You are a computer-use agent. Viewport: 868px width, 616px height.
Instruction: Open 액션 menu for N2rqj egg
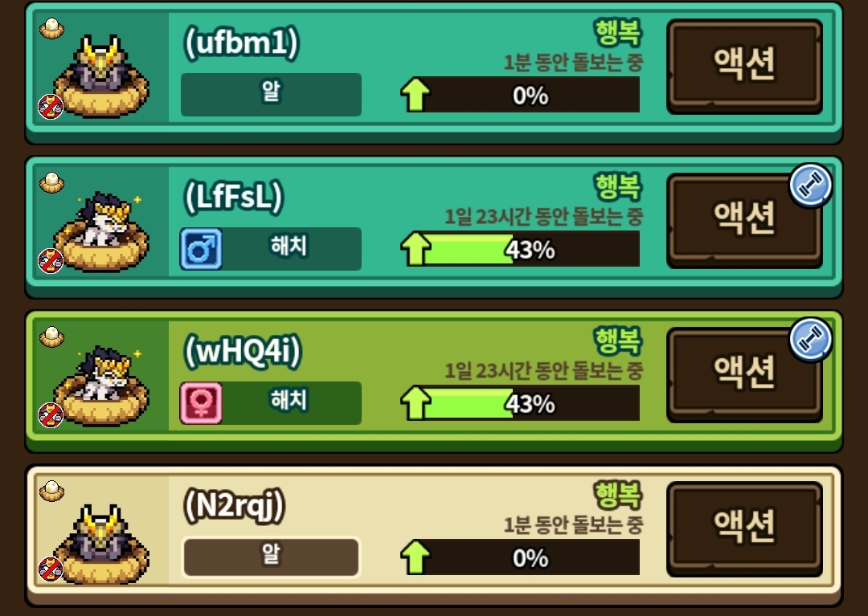tap(744, 529)
